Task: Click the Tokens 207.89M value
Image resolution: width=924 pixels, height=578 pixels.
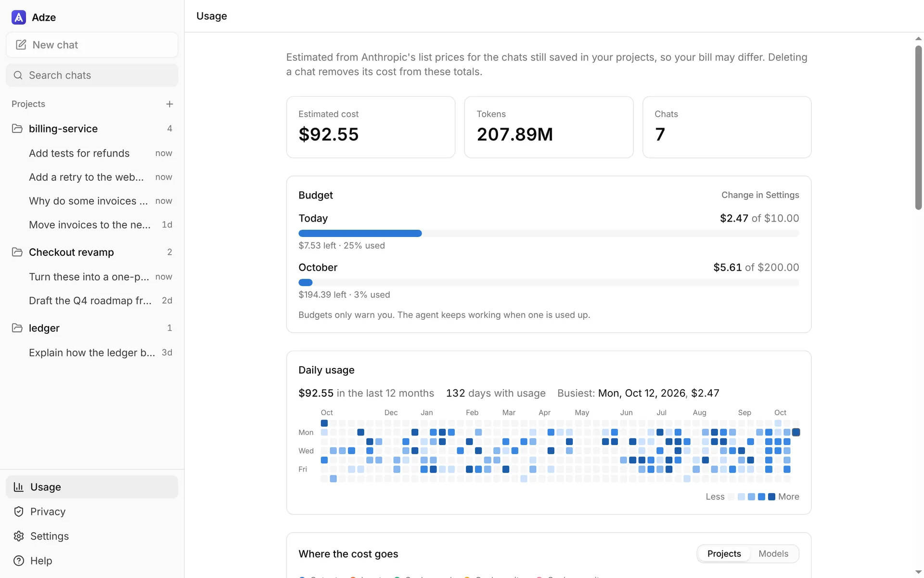Action: pos(515,134)
